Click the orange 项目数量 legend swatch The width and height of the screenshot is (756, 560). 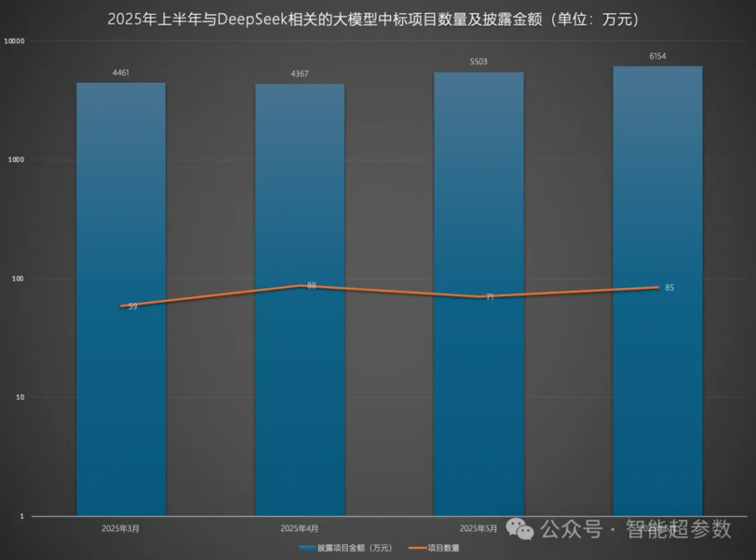[418, 548]
